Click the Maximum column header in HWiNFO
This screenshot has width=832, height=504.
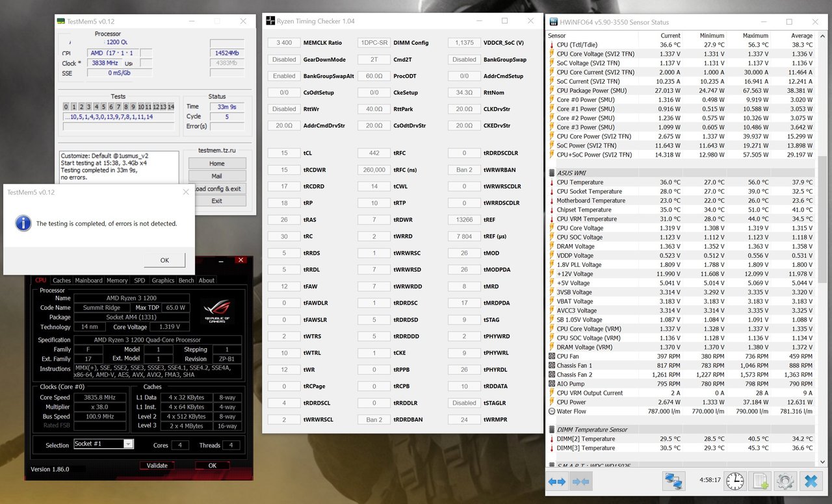[x=755, y=36]
